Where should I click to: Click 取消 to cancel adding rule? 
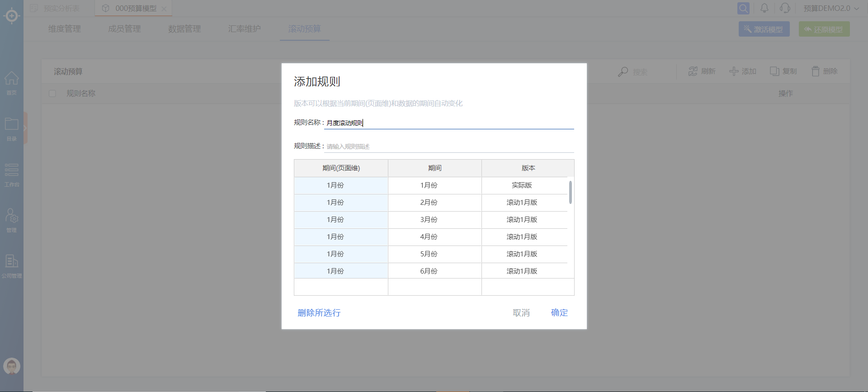pyautogui.click(x=521, y=313)
